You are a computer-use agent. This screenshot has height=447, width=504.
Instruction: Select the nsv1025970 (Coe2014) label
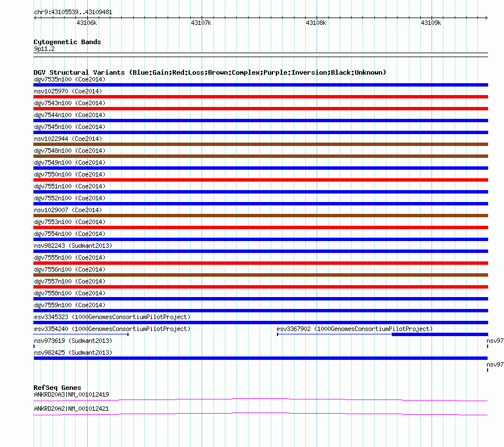tap(68, 91)
